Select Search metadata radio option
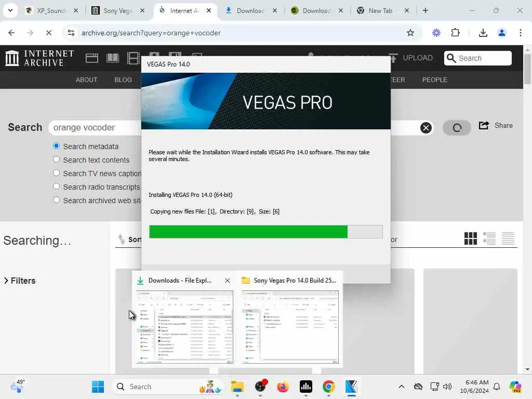This screenshot has height=399, width=532. 56,146
